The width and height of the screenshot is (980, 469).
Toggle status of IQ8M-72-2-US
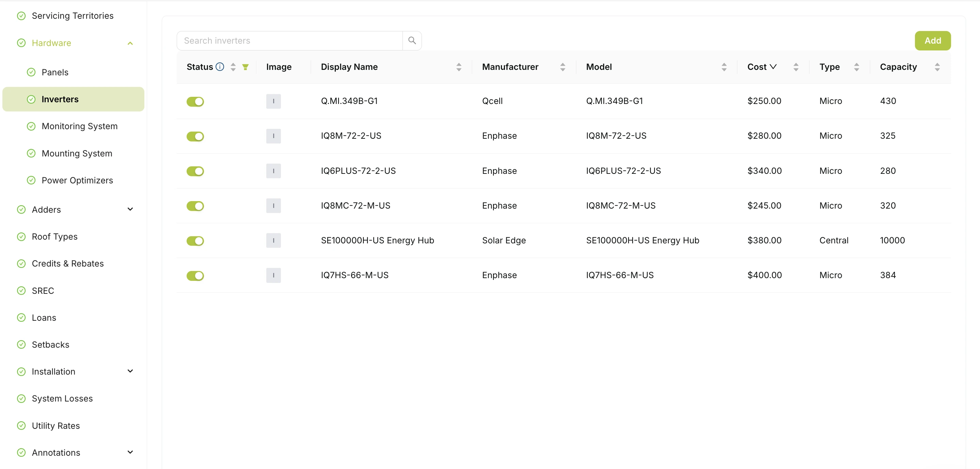195,136
